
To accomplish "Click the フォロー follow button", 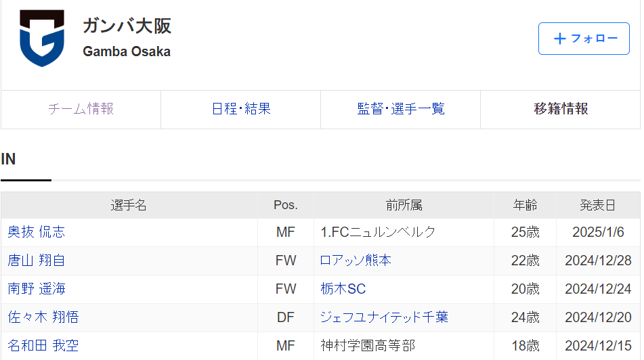I will coord(583,39).
